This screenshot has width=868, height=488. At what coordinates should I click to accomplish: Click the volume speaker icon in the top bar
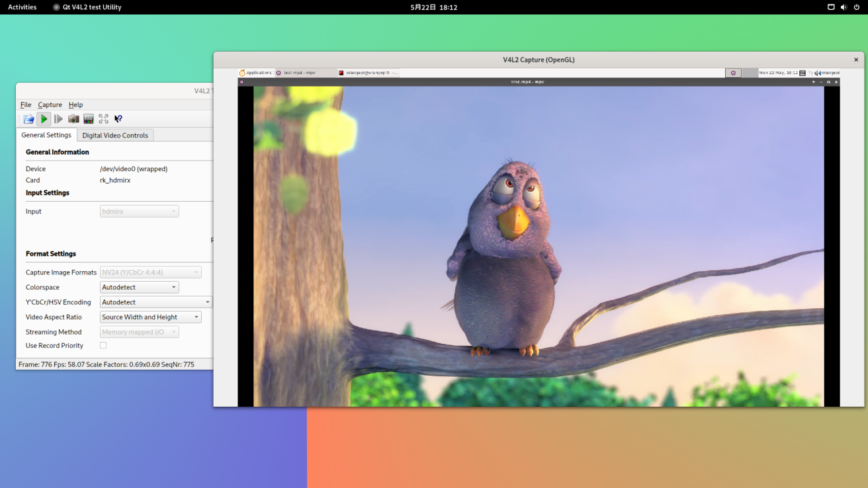[844, 7]
